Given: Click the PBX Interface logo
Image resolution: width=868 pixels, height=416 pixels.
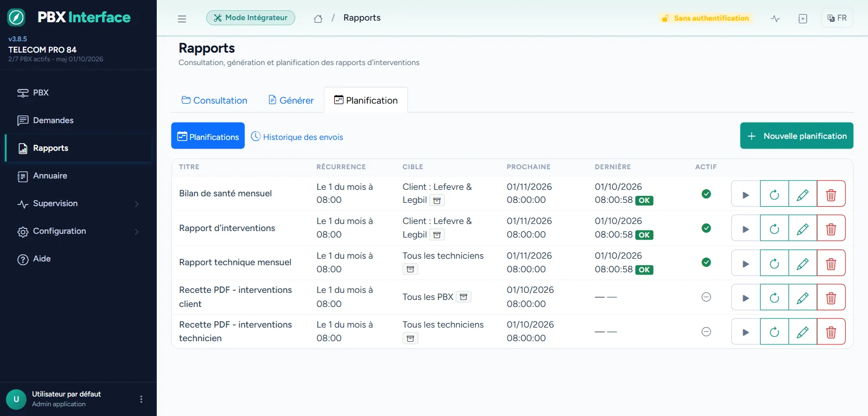Looking at the screenshot, I should [69, 17].
